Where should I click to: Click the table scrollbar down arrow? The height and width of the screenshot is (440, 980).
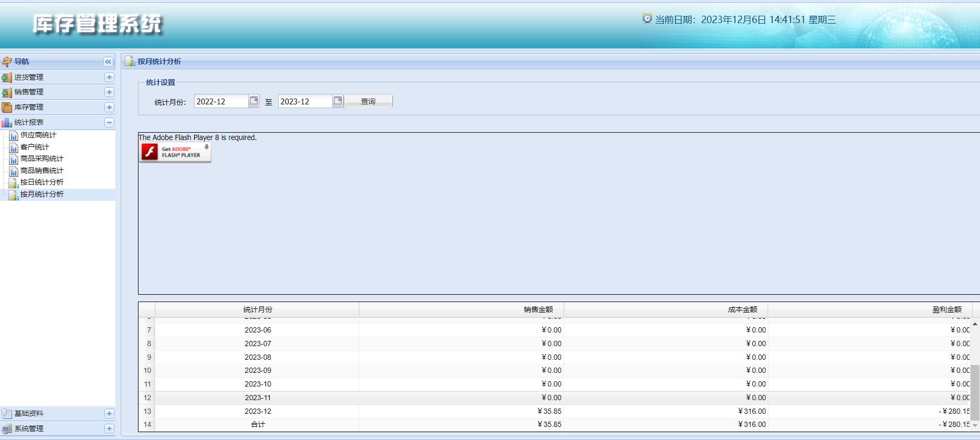[x=975, y=425]
